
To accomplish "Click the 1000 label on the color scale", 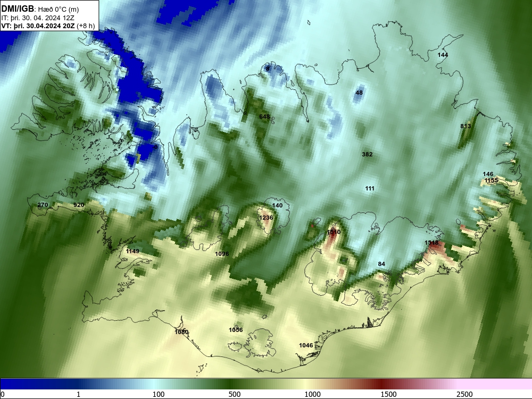I will (x=312, y=394).
